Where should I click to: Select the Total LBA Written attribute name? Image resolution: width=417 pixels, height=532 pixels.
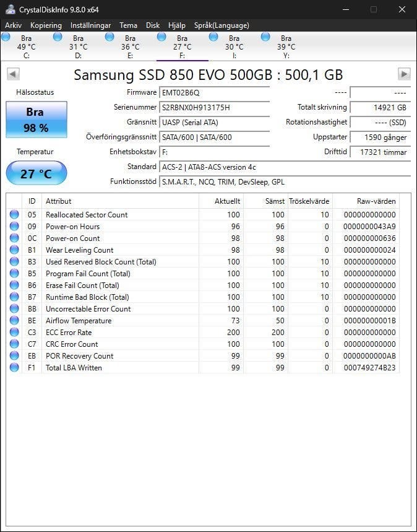pyautogui.click(x=74, y=367)
